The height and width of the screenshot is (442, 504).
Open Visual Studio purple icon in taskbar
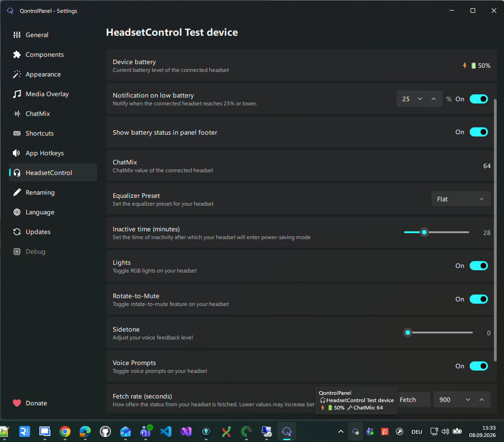[186, 431]
